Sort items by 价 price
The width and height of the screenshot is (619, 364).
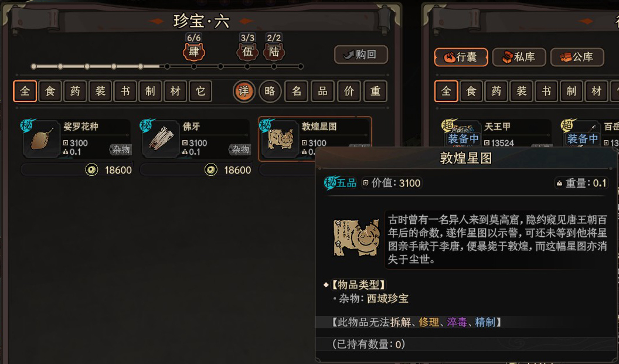349,91
